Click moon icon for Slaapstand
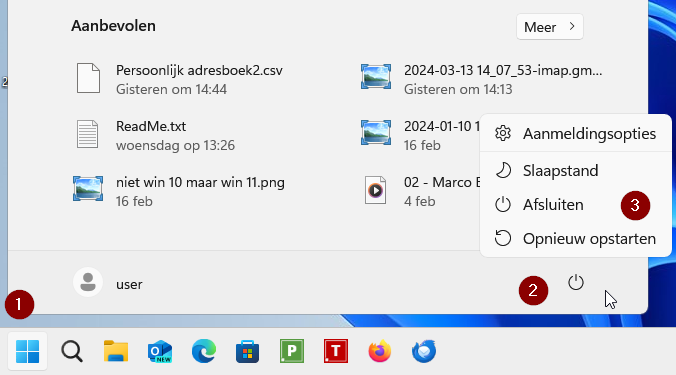This screenshot has height=375, width=676. click(x=503, y=171)
